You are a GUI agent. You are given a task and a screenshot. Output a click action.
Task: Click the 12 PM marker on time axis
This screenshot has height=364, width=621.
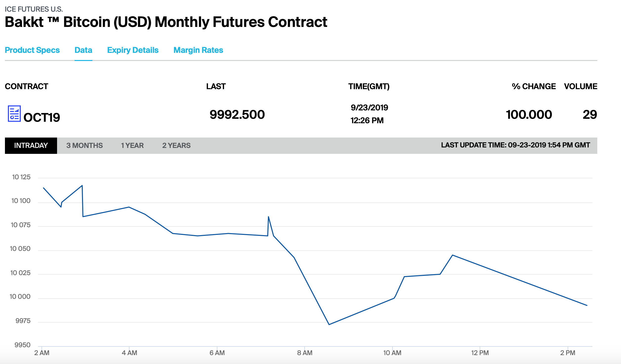[480, 353]
